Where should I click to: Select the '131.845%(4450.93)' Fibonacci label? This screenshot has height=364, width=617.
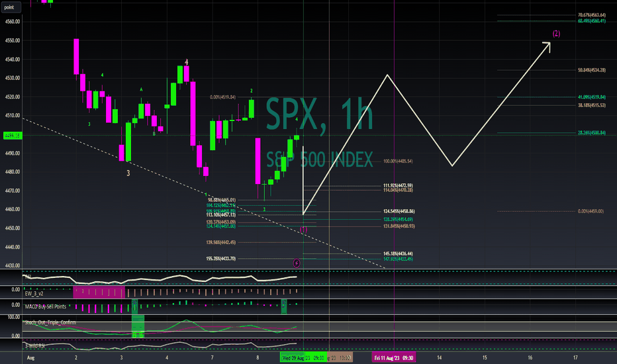click(399, 226)
